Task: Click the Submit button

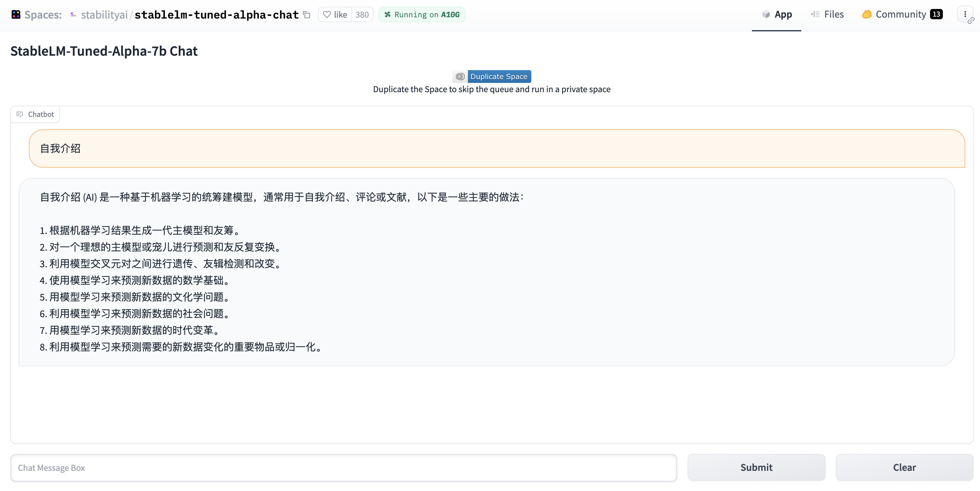Action: tap(756, 467)
